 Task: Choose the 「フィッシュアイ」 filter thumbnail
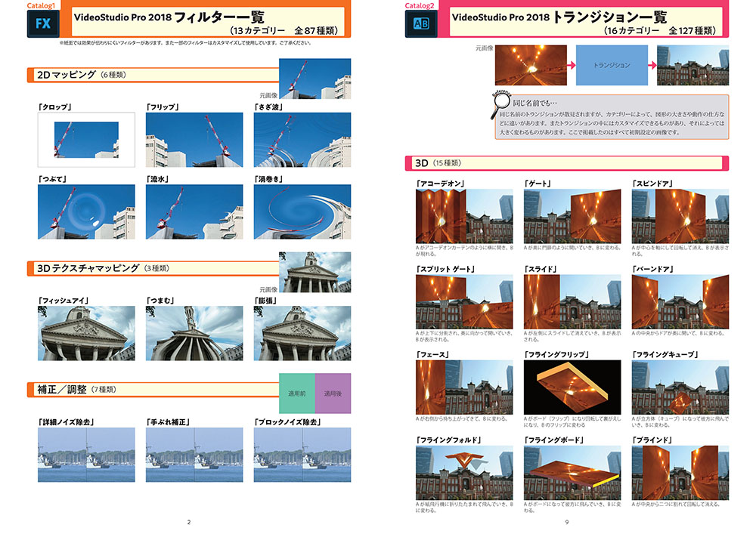click(x=86, y=333)
